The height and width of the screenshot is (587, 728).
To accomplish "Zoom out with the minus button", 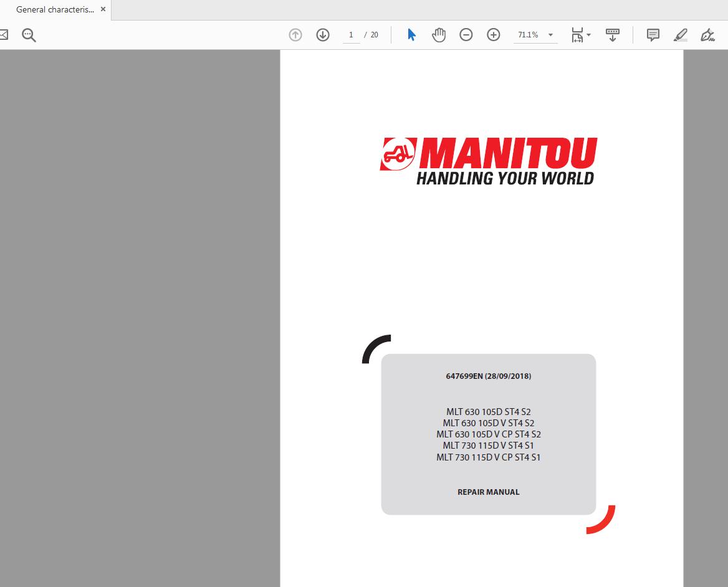I will [466, 35].
